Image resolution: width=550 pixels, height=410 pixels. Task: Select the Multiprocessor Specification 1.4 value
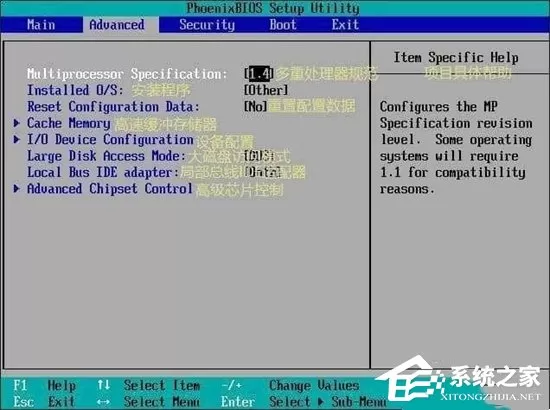[x=259, y=74]
